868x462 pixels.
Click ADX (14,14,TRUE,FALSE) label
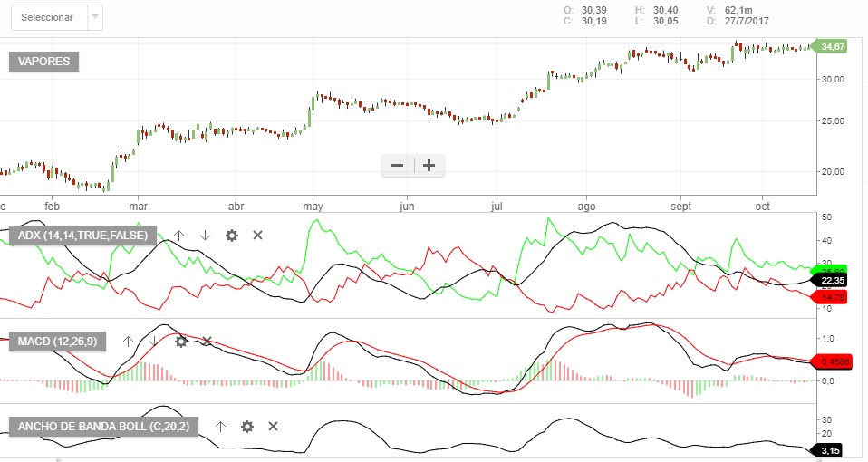[x=82, y=236]
